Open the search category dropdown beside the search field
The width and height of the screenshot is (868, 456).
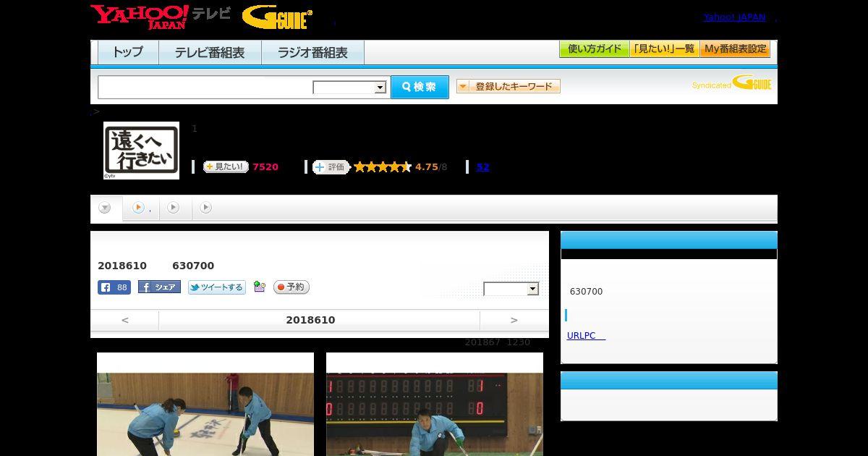coord(350,88)
